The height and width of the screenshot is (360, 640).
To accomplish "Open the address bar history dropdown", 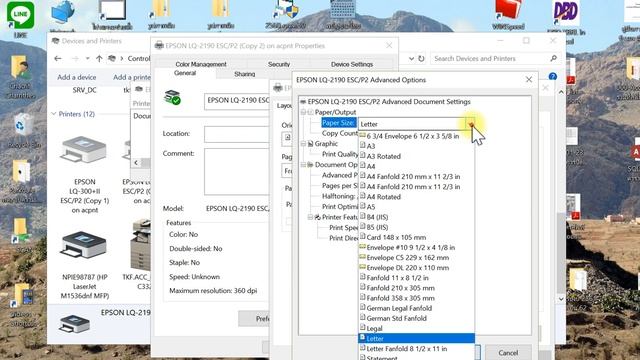I will point(411,59).
